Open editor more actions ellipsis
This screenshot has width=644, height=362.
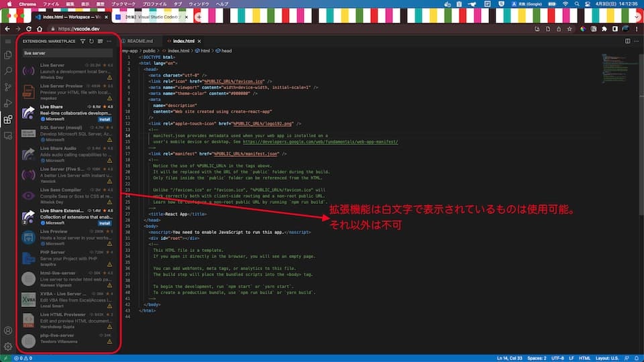click(x=636, y=41)
